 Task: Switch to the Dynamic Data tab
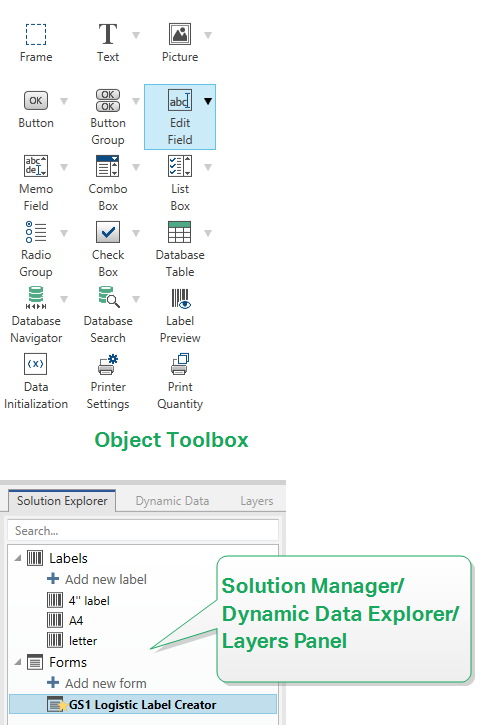tap(172, 501)
